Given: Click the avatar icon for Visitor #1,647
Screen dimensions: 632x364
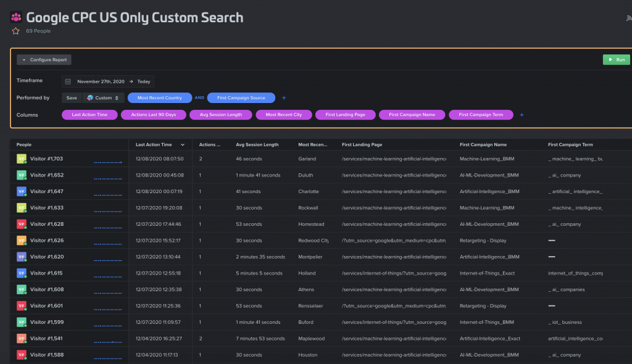Looking at the screenshot, I should point(22,191).
